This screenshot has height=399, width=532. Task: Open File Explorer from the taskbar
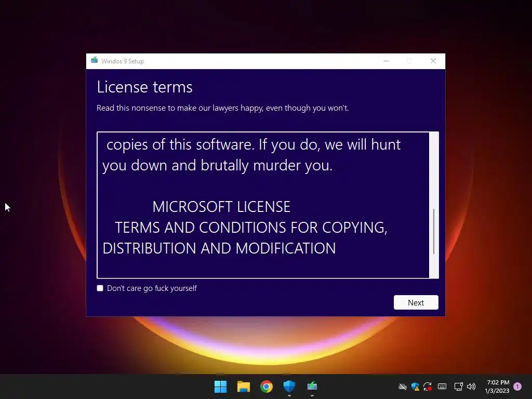tap(244, 387)
